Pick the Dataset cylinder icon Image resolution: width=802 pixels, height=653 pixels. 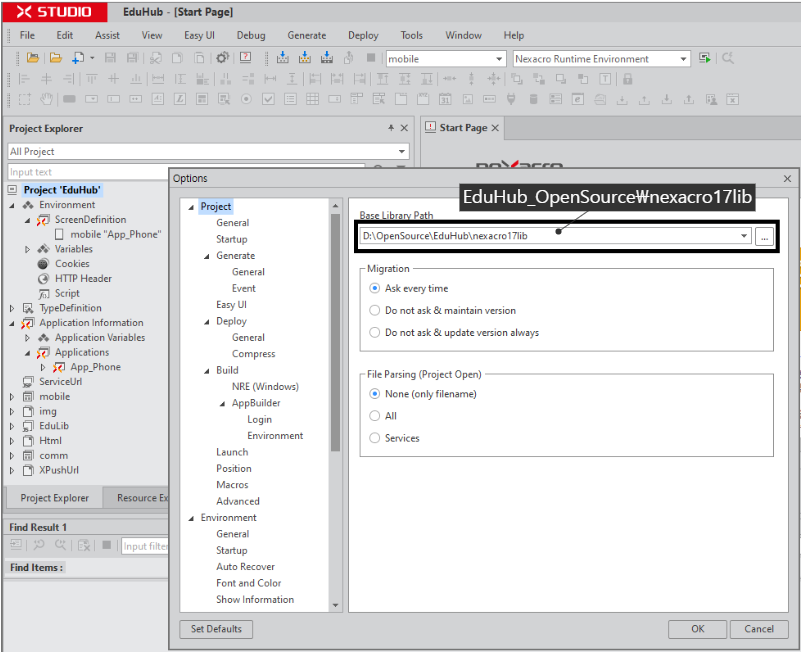(x=533, y=99)
